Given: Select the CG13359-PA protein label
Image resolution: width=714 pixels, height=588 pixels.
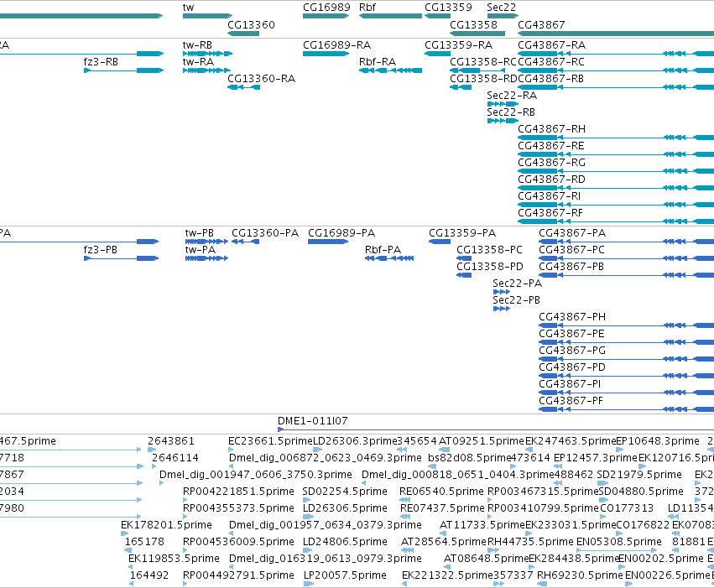Looking at the screenshot, I should click(462, 233).
